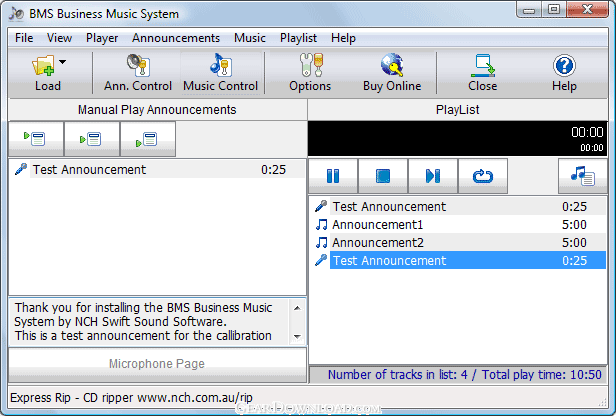Click mic icon of first playlist Test Announcement

click(321, 206)
